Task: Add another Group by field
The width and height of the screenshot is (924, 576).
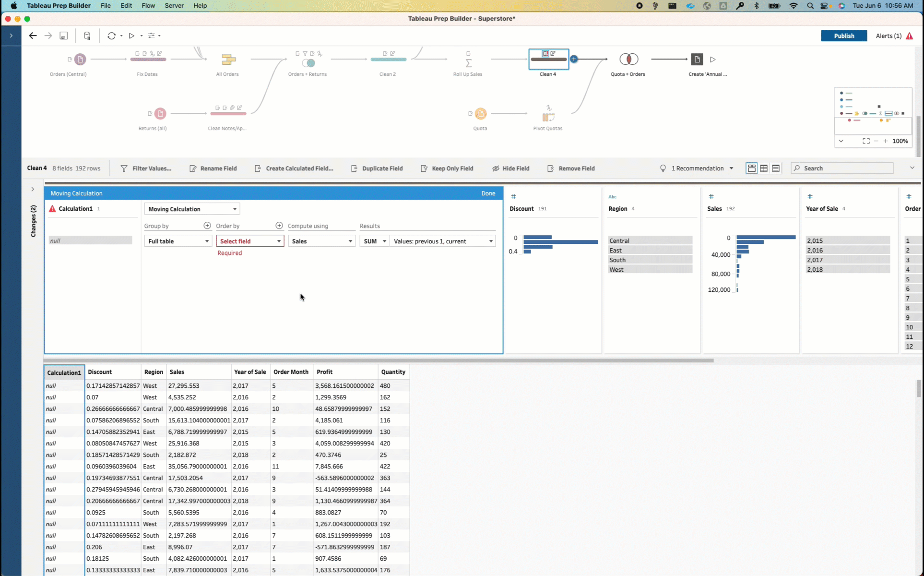Action: pos(207,226)
